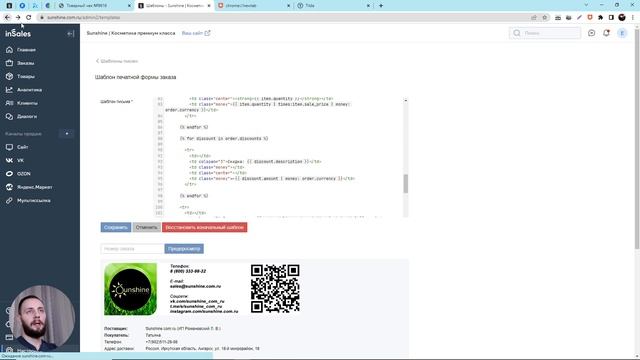The width and height of the screenshot is (640, 360).
Task: Open the Яндекс.Маркет channel icon
Action: point(9,187)
